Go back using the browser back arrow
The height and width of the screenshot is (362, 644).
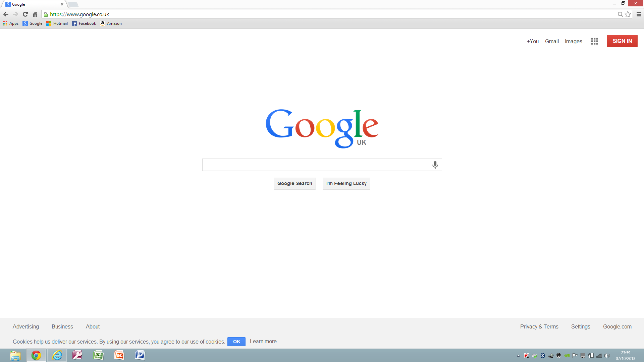[x=6, y=14]
